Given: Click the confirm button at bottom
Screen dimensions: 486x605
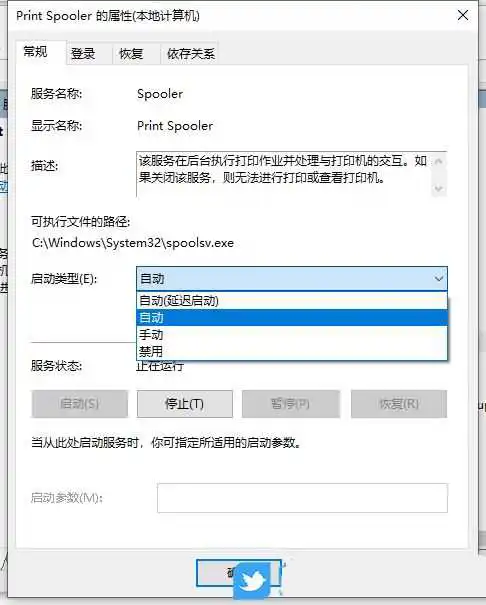Looking at the screenshot, I should [x=238, y=573].
